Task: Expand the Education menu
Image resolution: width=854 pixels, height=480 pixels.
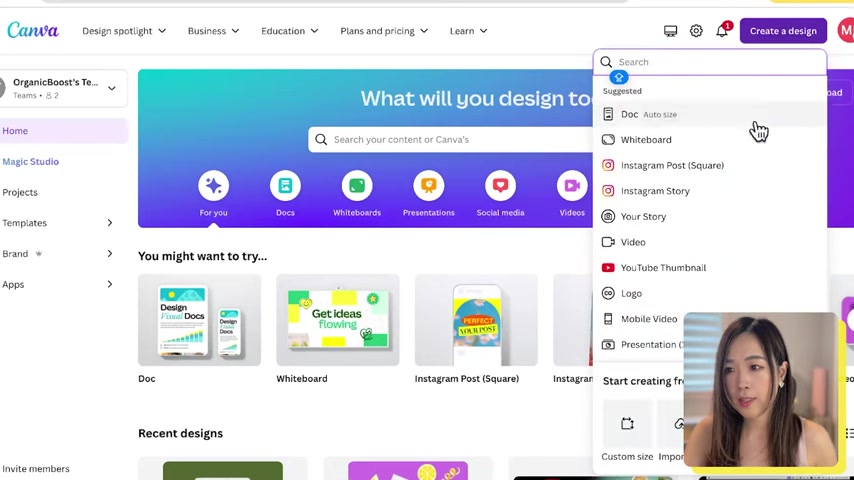Action: (x=289, y=31)
